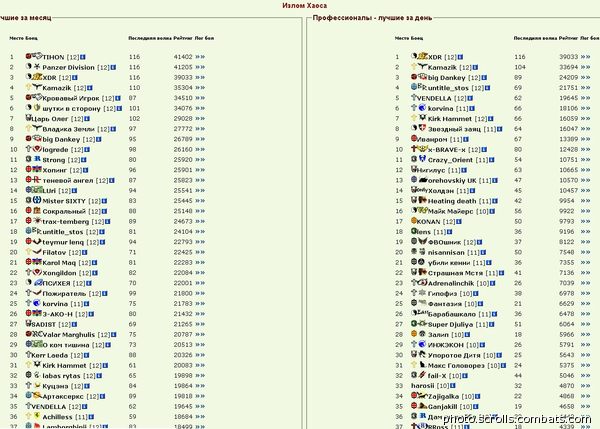600x429 pixels.
Task: Open Zajigalka player link
Action: coord(443,396)
